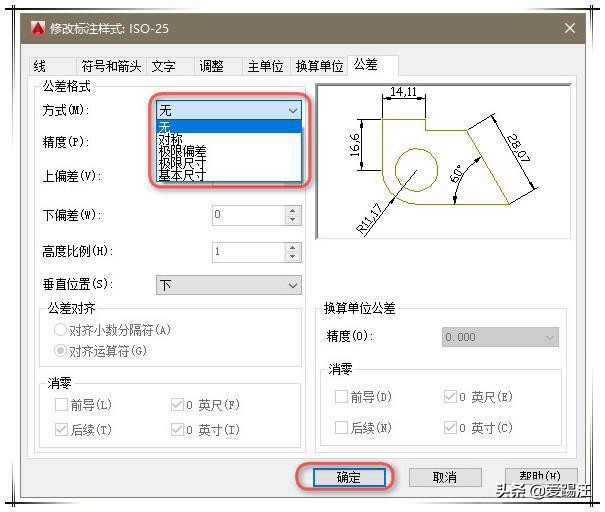Image resolution: width=605 pixels, height=512 pixels.
Task: Increase 高度比例 with up arrow
Action: click(292, 247)
